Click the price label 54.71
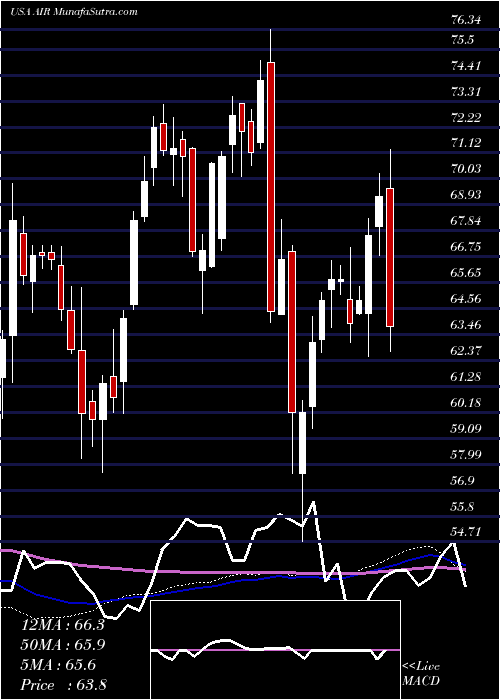The width and height of the screenshot is (500, 700). [x=468, y=532]
